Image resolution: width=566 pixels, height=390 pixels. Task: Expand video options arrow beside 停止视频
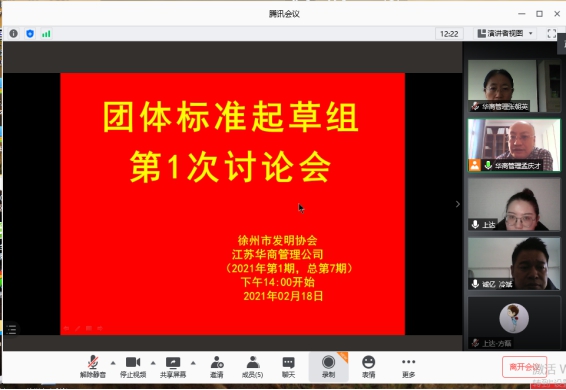[x=153, y=363]
